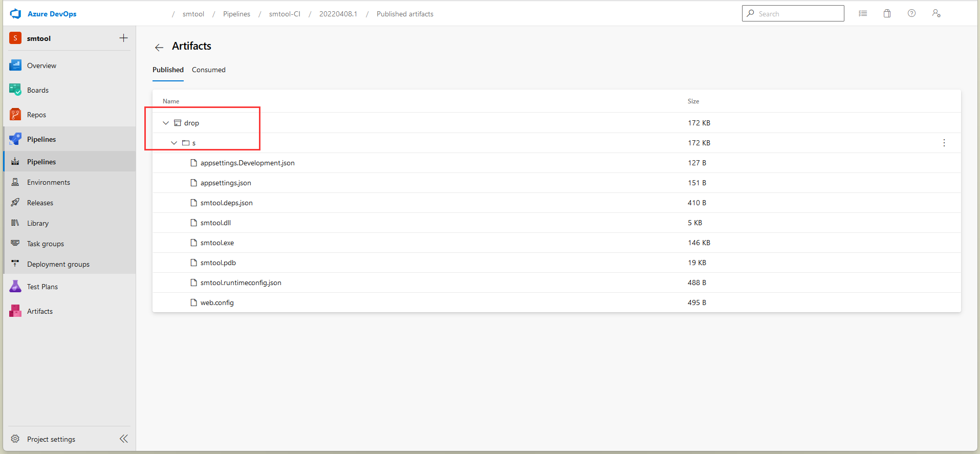The image size is (980, 454).
Task: Open Artifacts in the left sidebar
Action: point(39,311)
